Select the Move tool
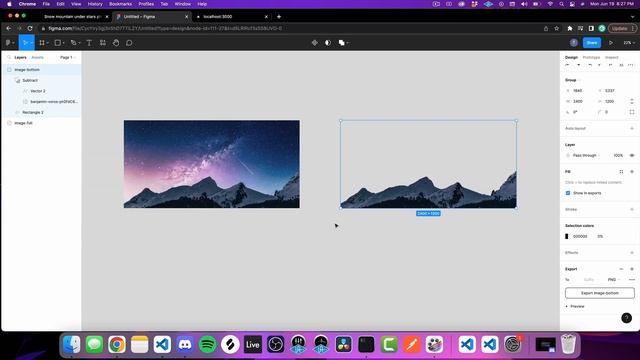The width and height of the screenshot is (640, 360). click(x=25, y=42)
